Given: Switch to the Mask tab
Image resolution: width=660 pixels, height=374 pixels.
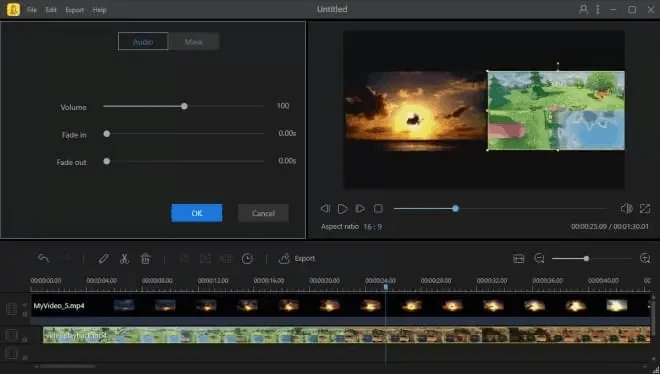Looking at the screenshot, I should (x=194, y=42).
